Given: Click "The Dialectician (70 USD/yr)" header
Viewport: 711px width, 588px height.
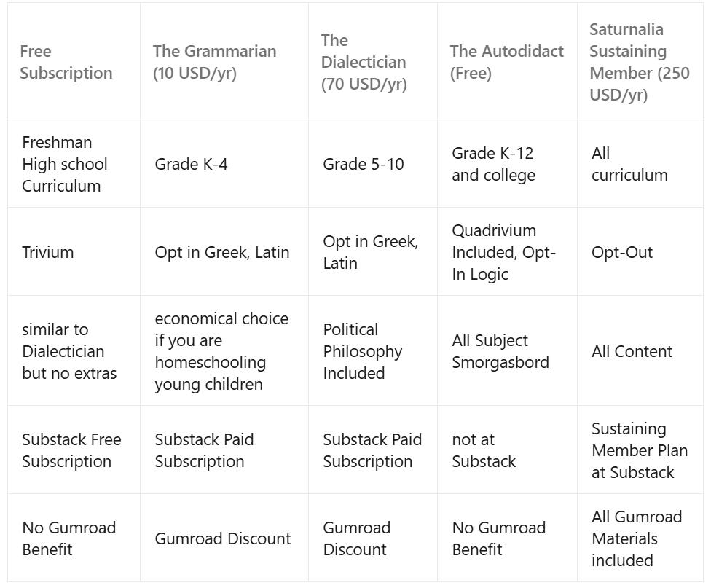Looking at the screenshot, I should pos(364,62).
